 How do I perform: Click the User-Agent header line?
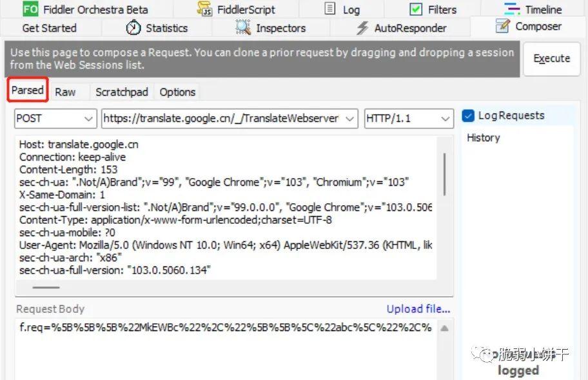[226, 245]
